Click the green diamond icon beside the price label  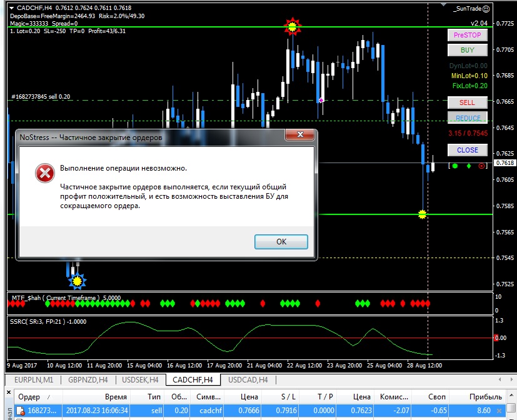click(x=469, y=166)
